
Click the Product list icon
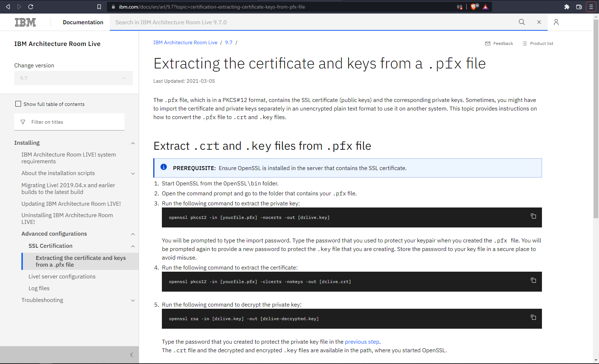(x=524, y=43)
